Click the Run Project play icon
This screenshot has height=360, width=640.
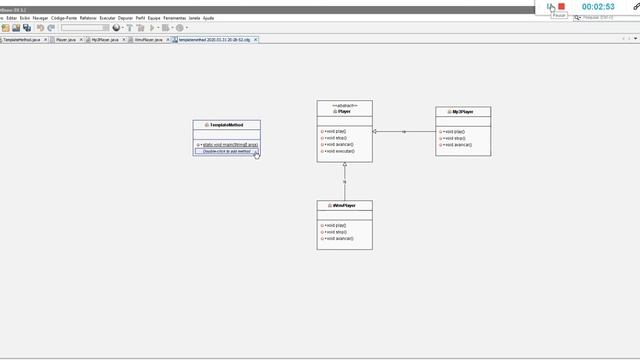pos(152,28)
